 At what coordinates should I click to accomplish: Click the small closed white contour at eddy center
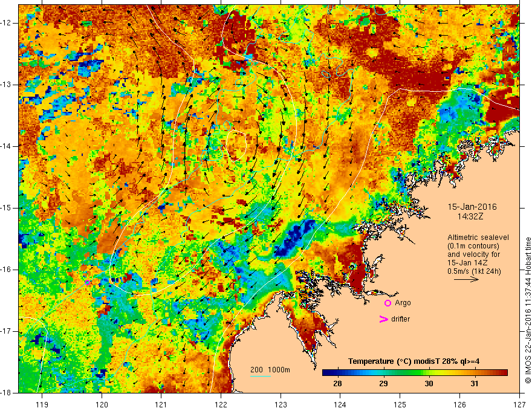[x=236, y=145]
